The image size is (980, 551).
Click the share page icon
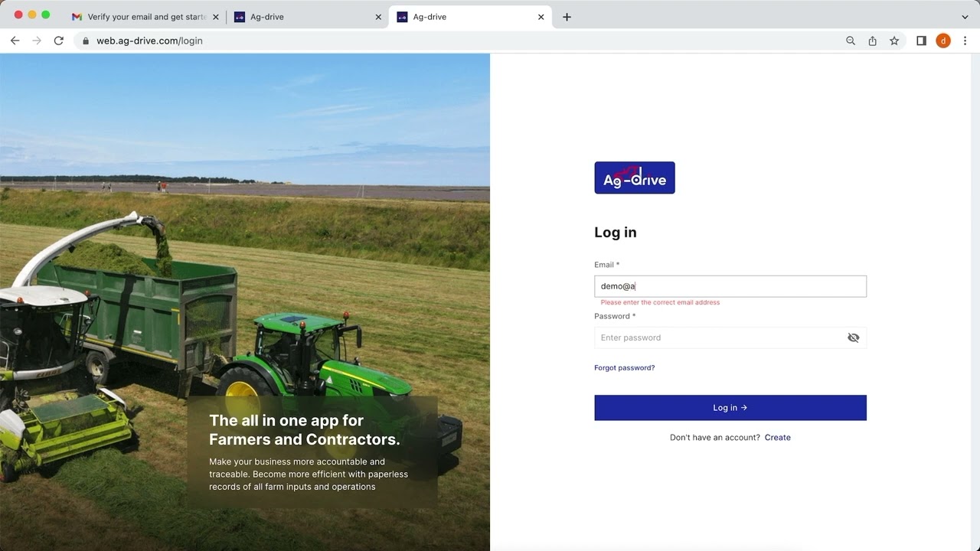coord(872,41)
